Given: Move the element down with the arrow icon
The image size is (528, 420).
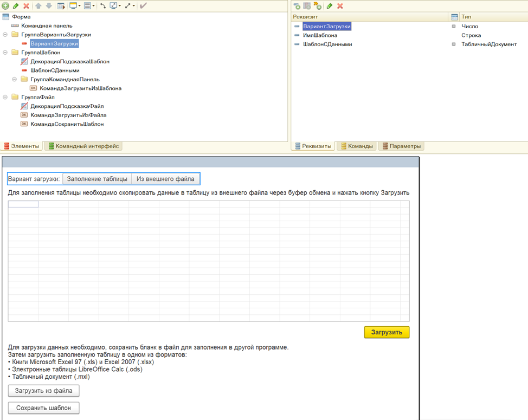Looking at the screenshot, I should click(49, 6).
